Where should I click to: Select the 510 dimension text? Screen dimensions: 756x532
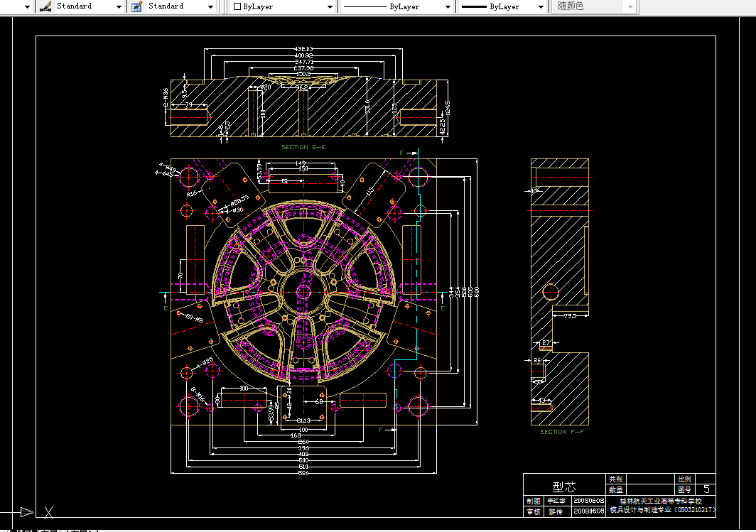pos(303,467)
